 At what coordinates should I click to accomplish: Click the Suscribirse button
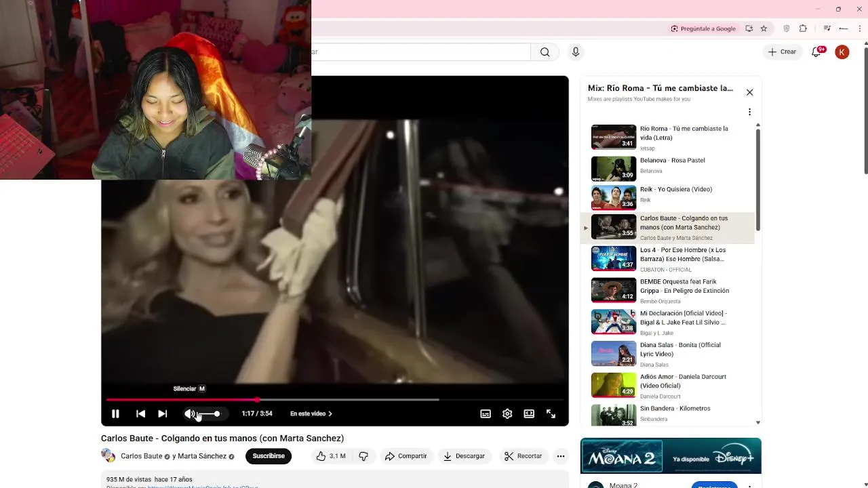pos(269,456)
